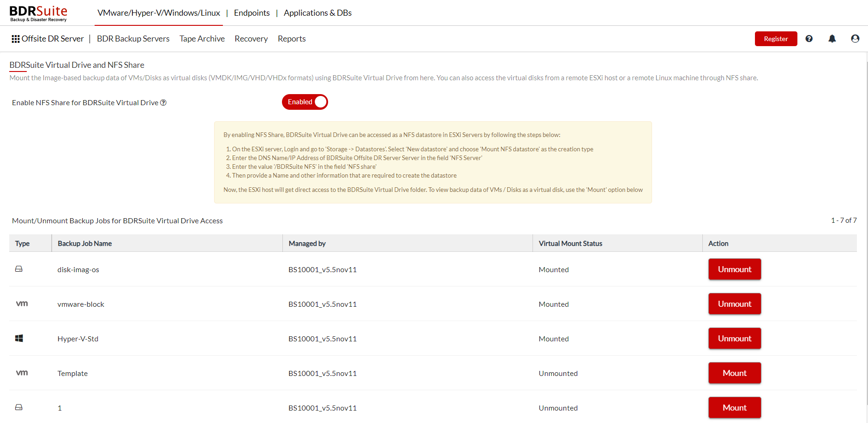Click vm icon in Template row
The width and height of the screenshot is (868, 423).
22,373
